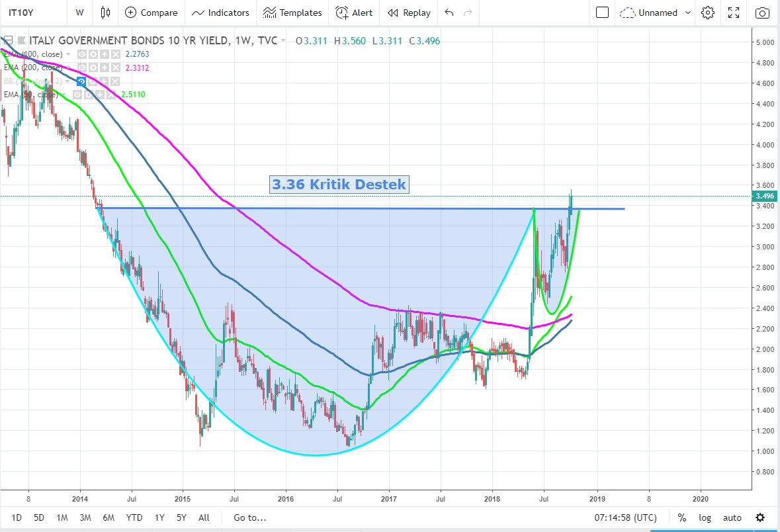Expand the Unnamed layout dropdown
This screenshot has width=780, height=532.
688,13
